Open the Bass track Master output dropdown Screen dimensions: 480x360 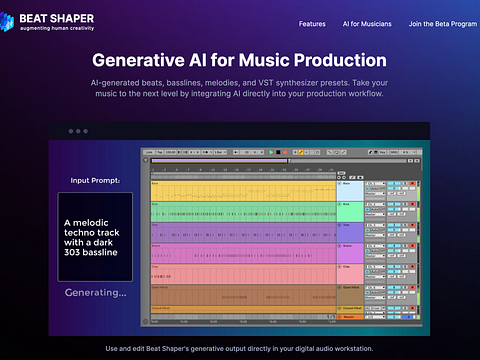pyautogui.click(x=375, y=193)
